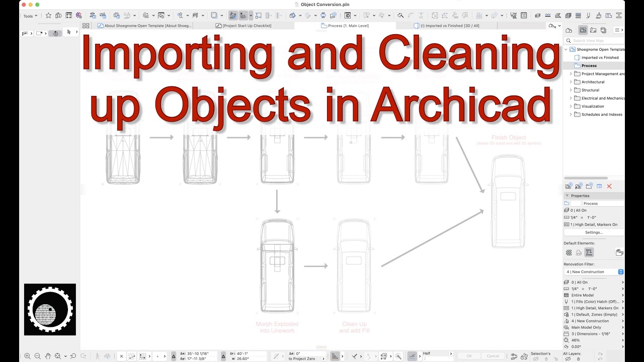The image size is (644, 362).
Task: Toggle the Selection's layer eye icon
Action: coord(535,359)
